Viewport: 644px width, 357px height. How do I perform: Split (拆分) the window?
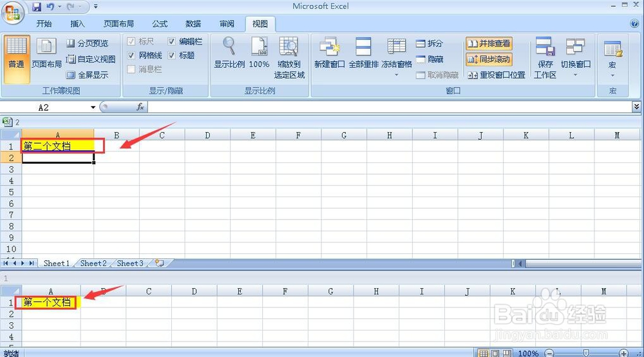[x=429, y=43]
